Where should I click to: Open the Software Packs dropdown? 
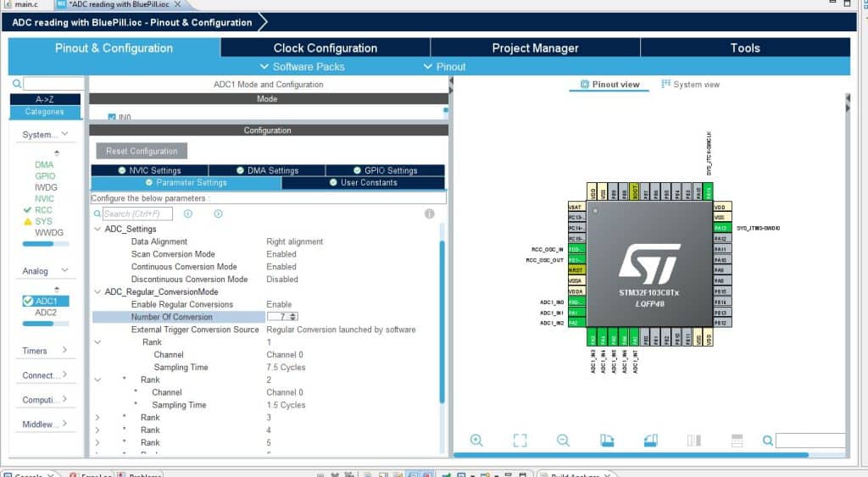(303, 66)
